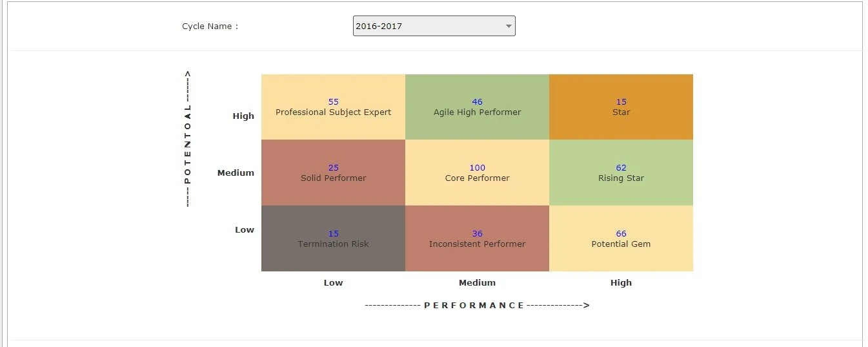Click the Inconsistent Performer label
Screen dimensions: 868x347
pos(477,244)
